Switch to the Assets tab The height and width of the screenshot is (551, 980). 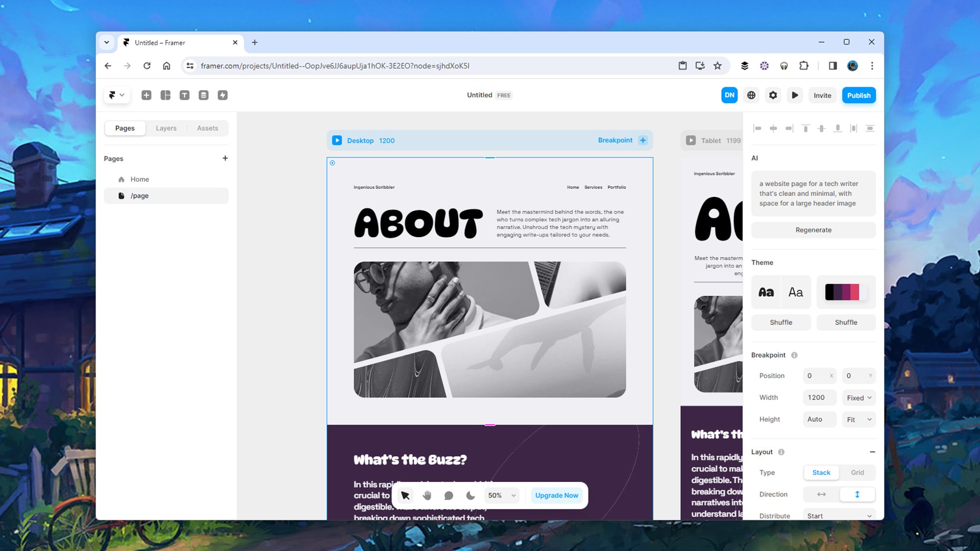pyautogui.click(x=207, y=128)
